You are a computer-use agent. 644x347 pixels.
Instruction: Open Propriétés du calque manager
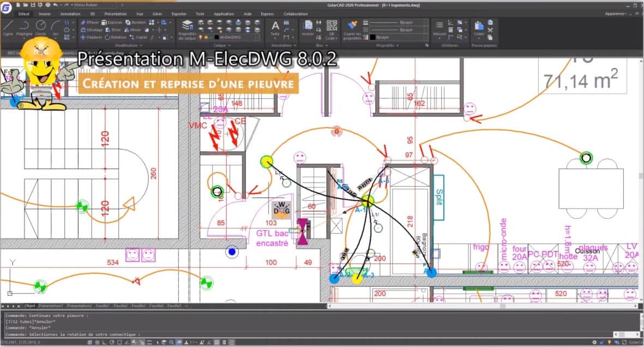pyautogui.click(x=187, y=28)
